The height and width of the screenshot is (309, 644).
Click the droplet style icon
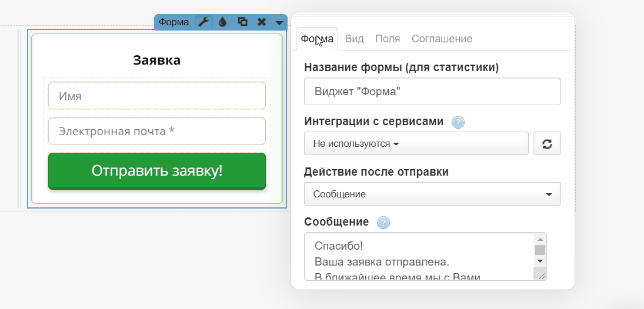[222, 22]
